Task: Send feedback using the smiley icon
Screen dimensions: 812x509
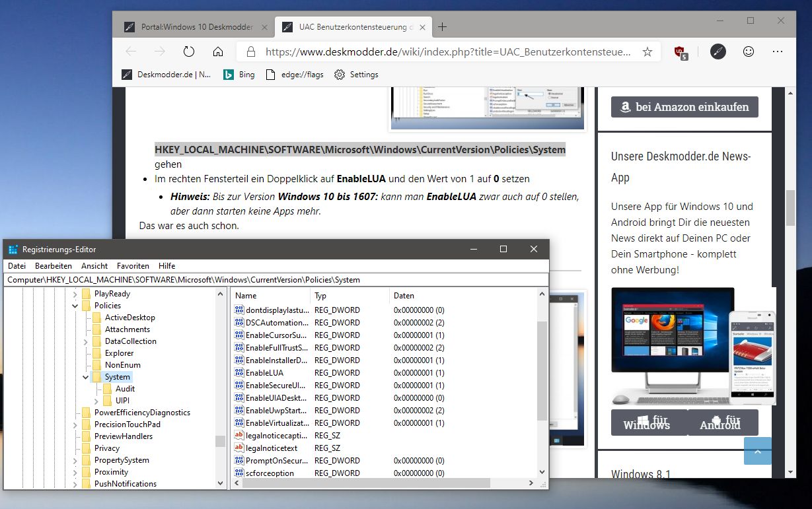Action: point(749,51)
